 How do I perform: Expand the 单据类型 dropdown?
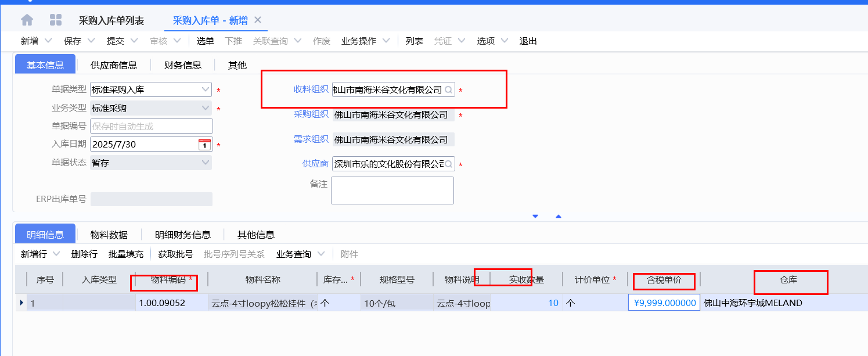206,90
